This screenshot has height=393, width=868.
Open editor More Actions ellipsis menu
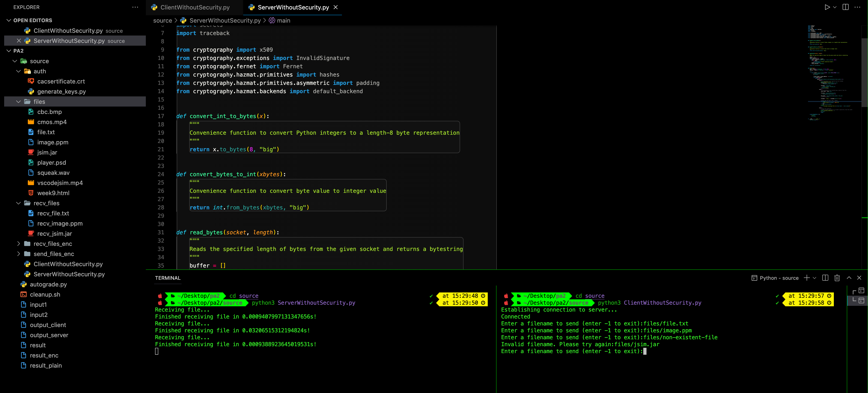(x=858, y=7)
